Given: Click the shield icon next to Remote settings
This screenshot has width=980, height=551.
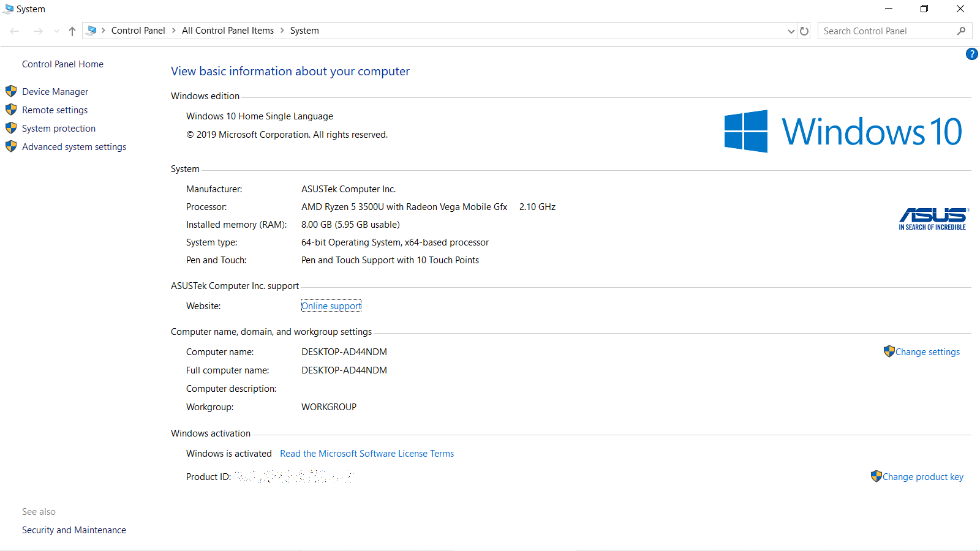Looking at the screenshot, I should coord(11,110).
